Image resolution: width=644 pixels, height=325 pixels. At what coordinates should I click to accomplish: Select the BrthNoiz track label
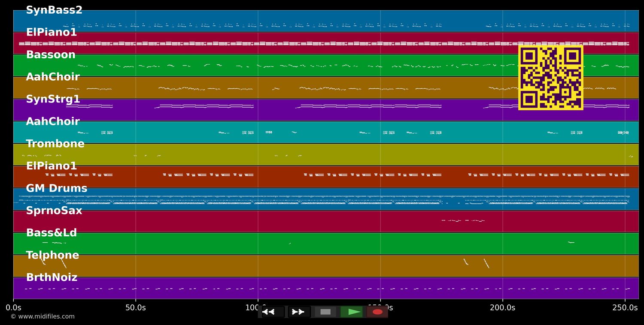52,278
